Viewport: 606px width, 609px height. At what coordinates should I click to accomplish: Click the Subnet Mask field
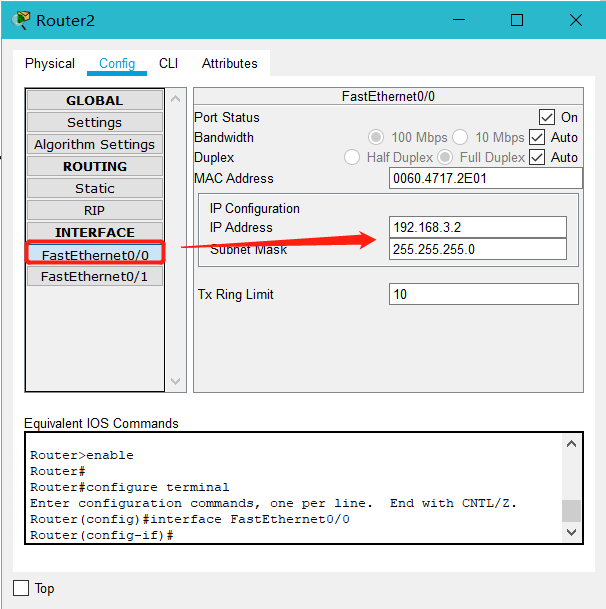coord(478,249)
